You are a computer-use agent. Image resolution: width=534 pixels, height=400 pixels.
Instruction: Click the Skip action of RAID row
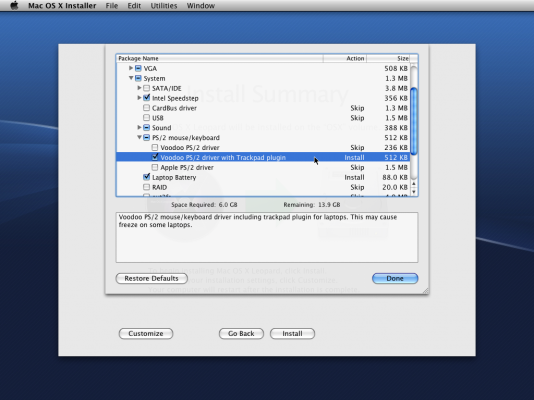point(357,187)
